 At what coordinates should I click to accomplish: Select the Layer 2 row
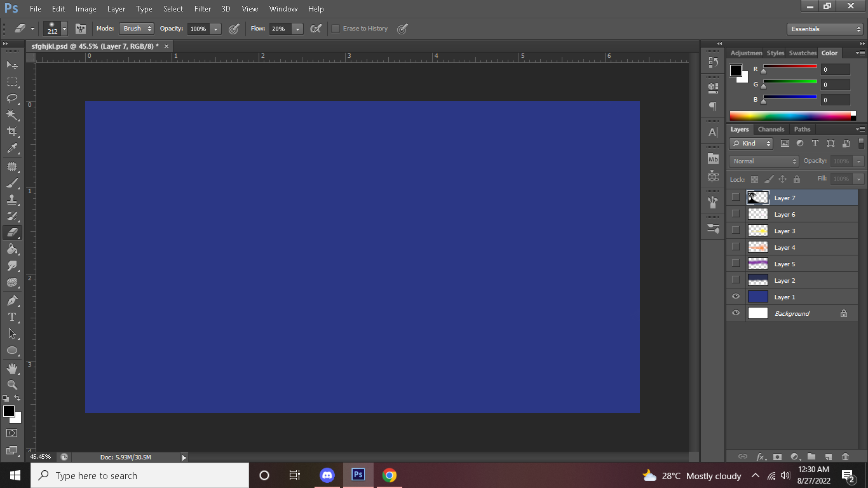click(792, 280)
